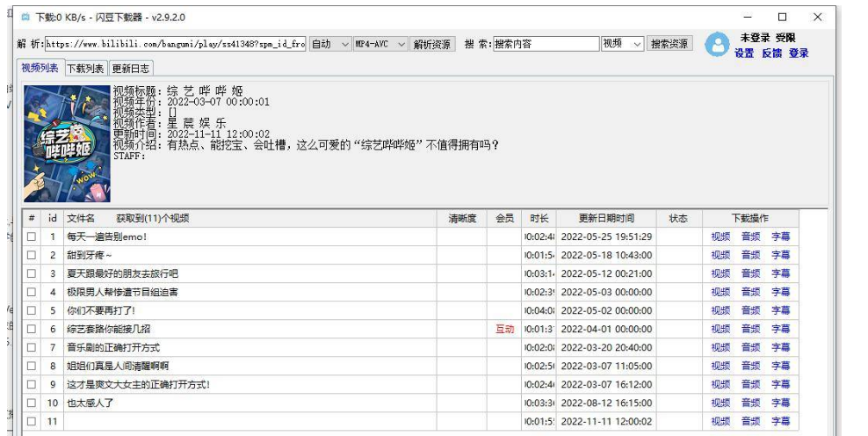Select the checkbox for row 6
Viewport: 868px width, 436px height.
[32, 329]
